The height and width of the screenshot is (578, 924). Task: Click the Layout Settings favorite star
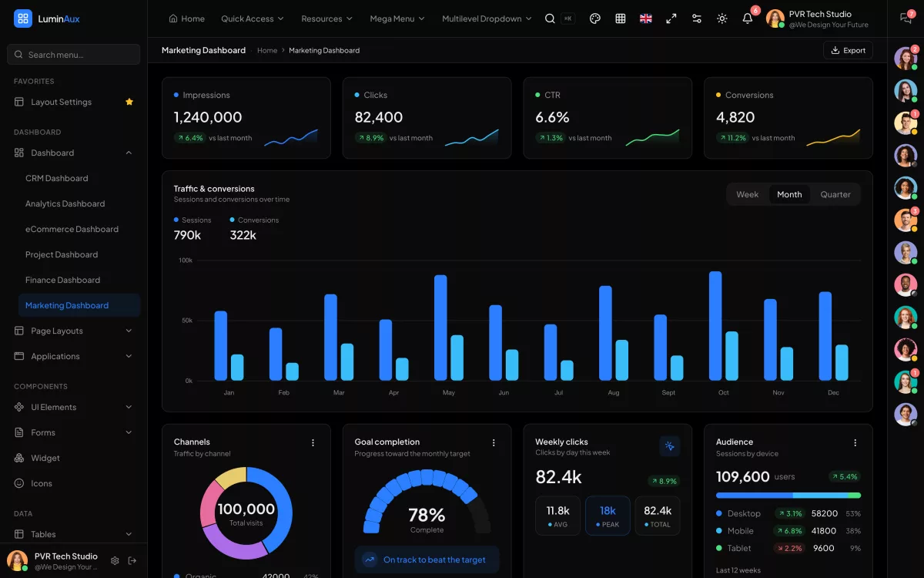tap(129, 102)
